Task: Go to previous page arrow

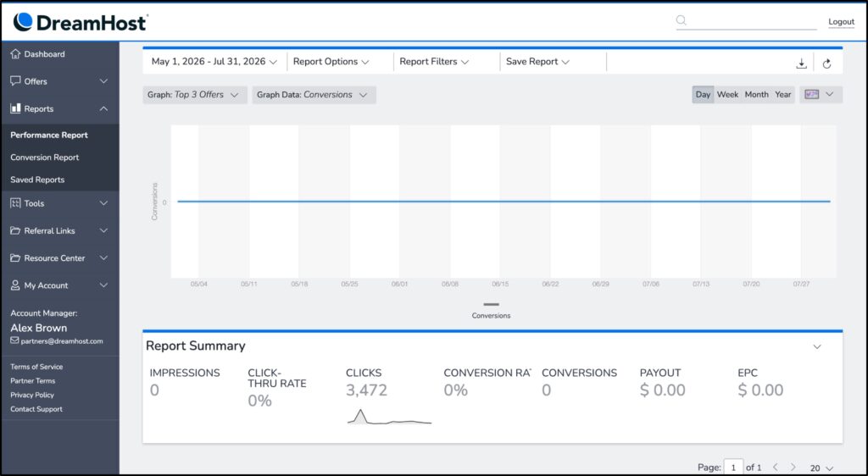Action: (x=775, y=468)
